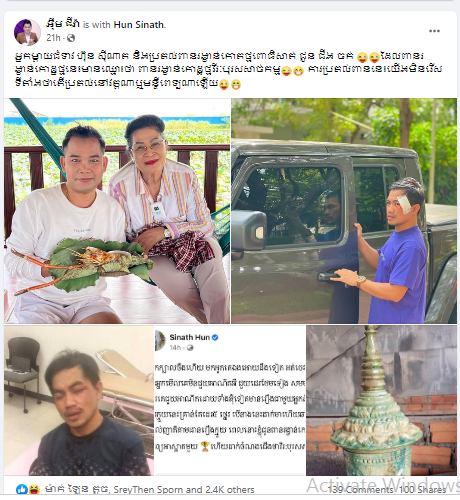The height and width of the screenshot is (500, 460).
Task: Click the 14h timestamp in screenshot
Action: 175,348
